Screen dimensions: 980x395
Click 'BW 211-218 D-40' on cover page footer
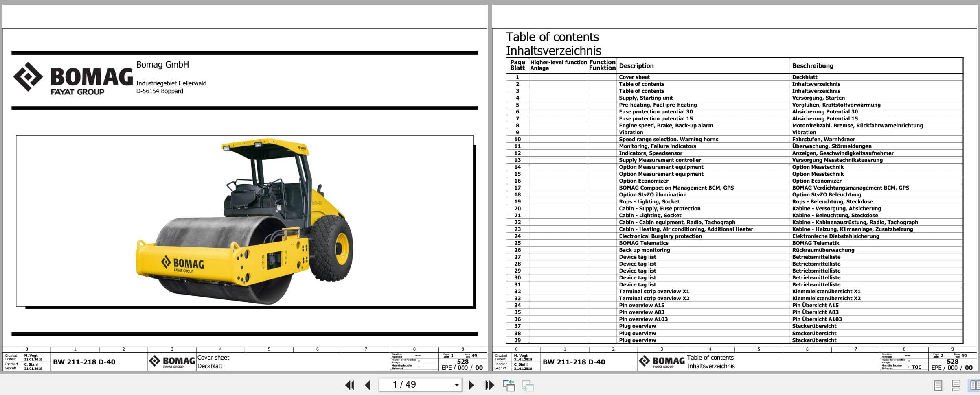tap(84, 362)
